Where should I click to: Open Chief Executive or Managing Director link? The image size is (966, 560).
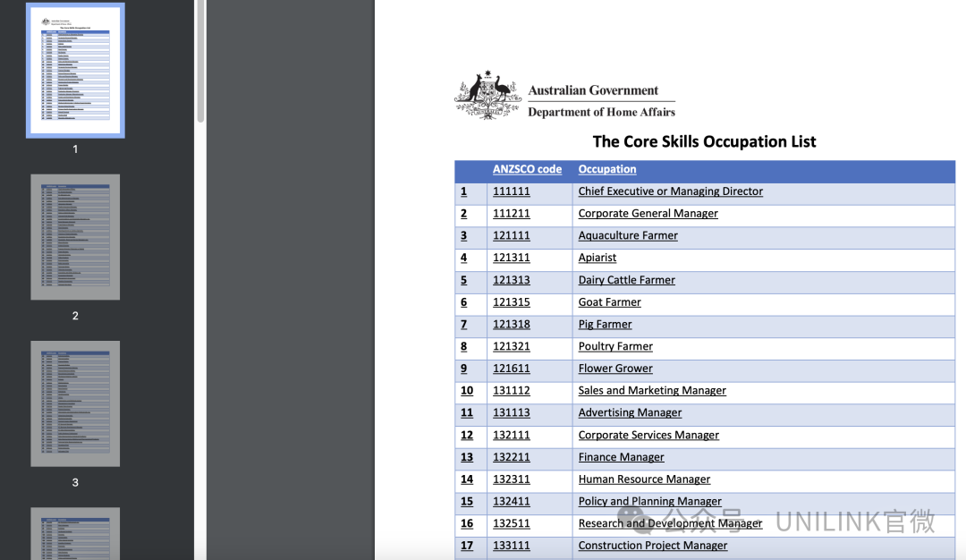670,191
